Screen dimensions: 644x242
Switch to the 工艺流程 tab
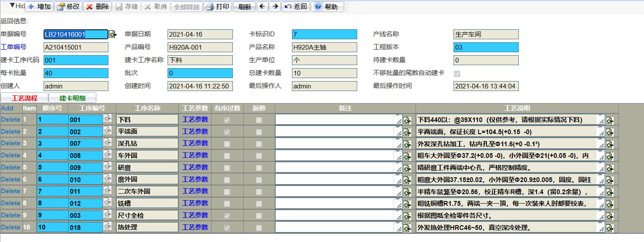(25, 98)
